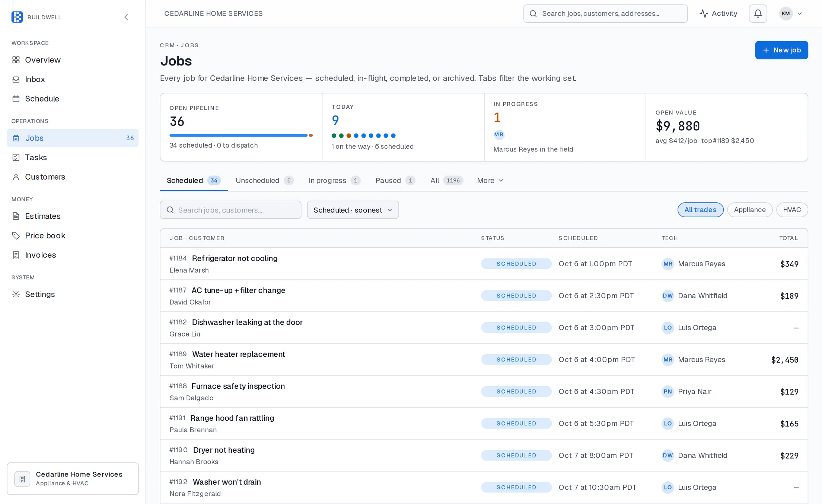
Task: Click the Search jobs, customers filter field
Action: point(230,210)
